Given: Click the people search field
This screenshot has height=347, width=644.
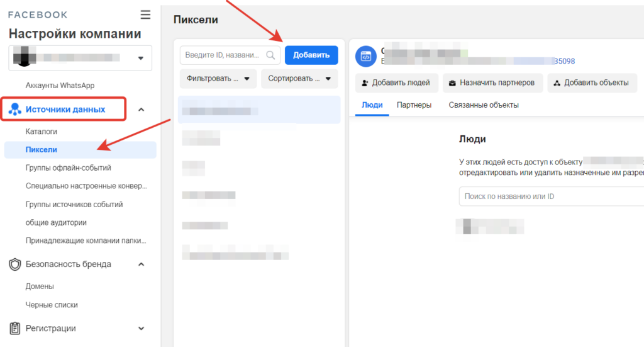Looking at the screenshot, I should (x=551, y=196).
